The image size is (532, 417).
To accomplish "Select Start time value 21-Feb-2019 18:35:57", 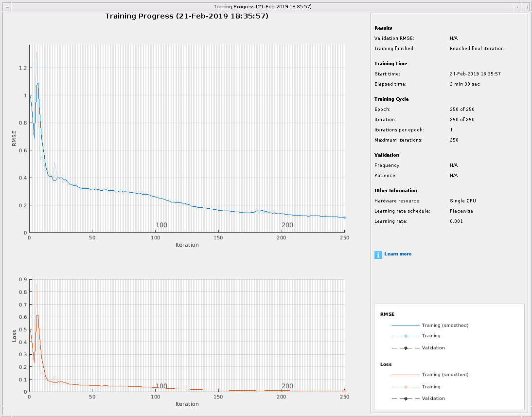I will tap(475, 73).
